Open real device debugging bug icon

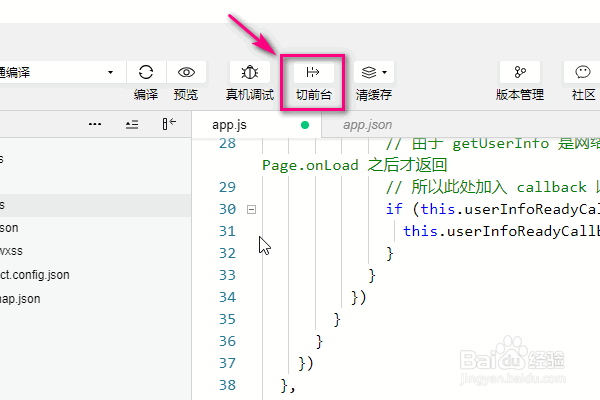click(249, 72)
